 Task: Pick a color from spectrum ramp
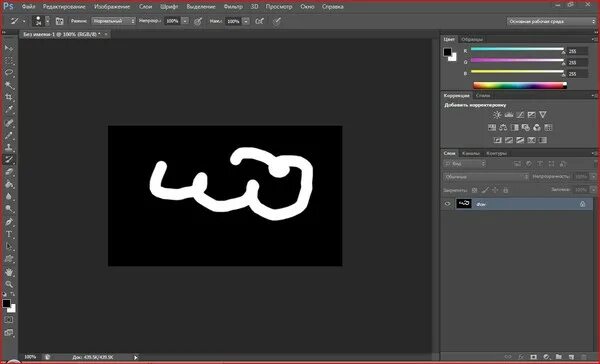[x=520, y=85]
